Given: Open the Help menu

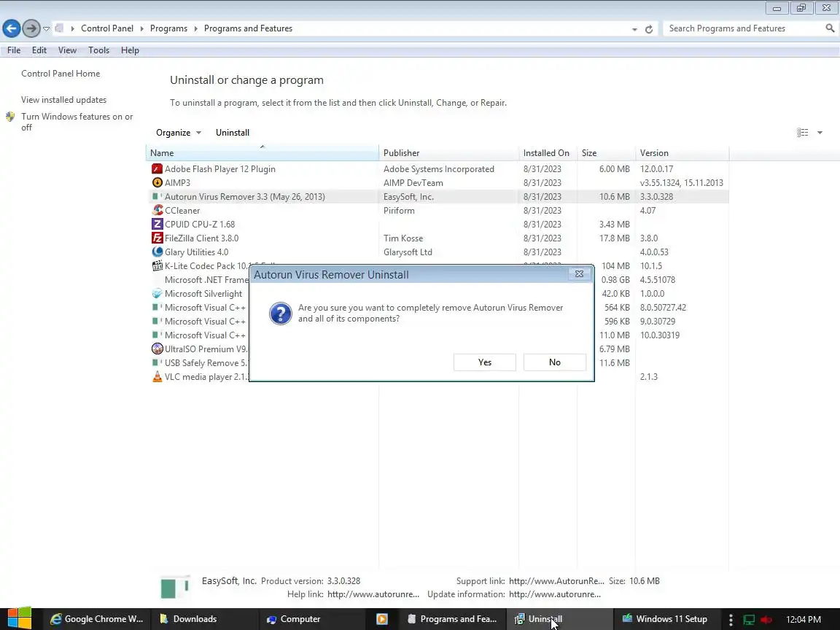Looking at the screenshot, I should [130, 50].
